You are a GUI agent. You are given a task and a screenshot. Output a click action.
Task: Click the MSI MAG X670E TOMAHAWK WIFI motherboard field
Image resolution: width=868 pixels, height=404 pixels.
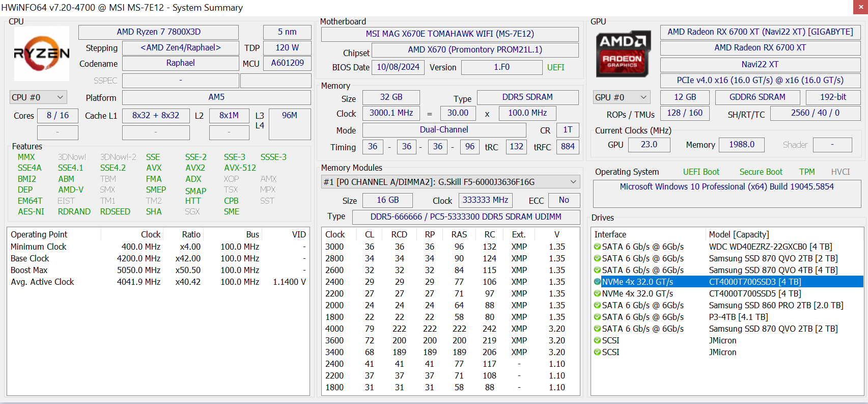450,34
